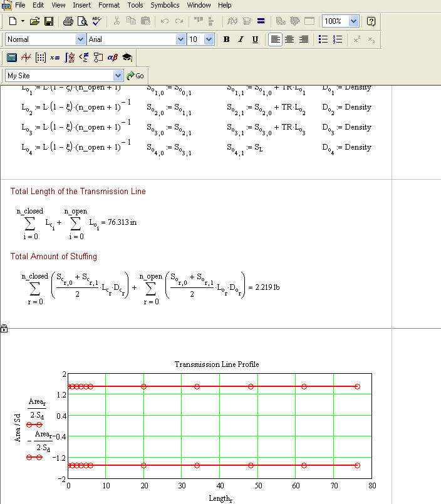Toggle underline formatting
441x504 pixels.
(255, 39)
